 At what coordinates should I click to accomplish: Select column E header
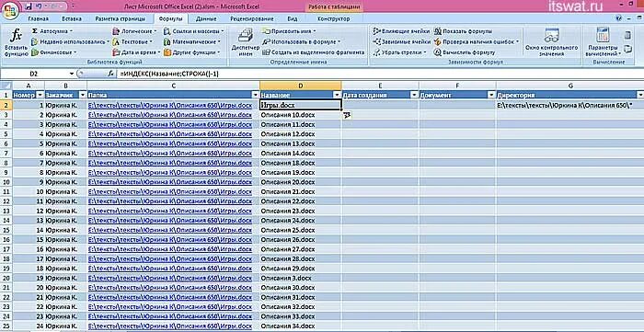pos(380,86)
